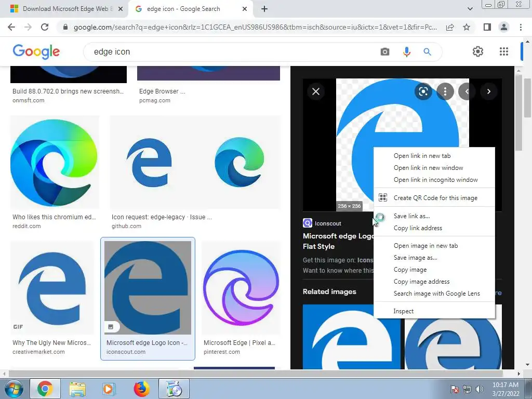This screenshot has height=399, width=532.
Task: Open File Explorer from the taskbar
Action: pyautogui.click(x=77, y=389)
